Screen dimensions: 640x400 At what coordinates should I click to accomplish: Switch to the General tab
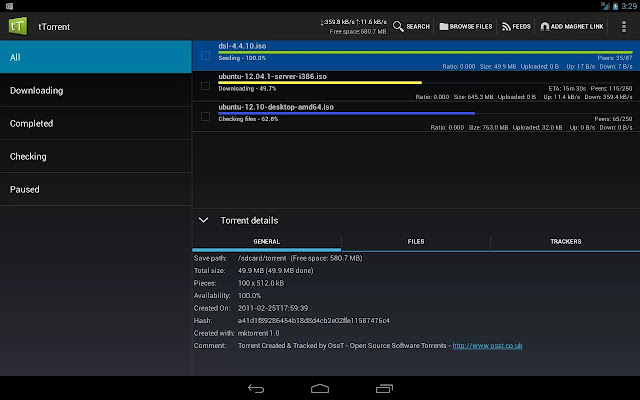click(267, 242)
